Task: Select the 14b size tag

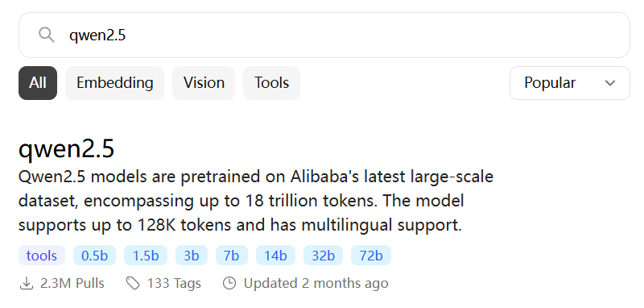Action: click(275, 256)
